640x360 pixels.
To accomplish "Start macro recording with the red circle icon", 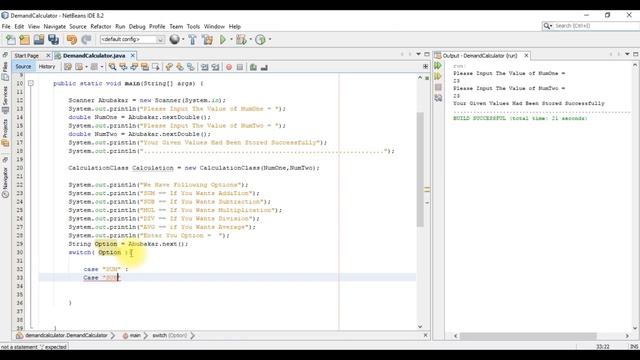I will pos(229,67).
